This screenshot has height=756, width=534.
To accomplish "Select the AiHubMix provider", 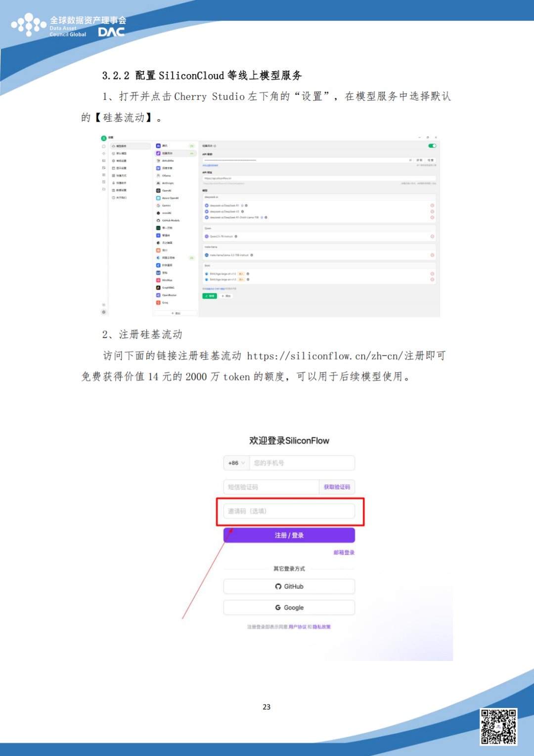I will 176,161.
